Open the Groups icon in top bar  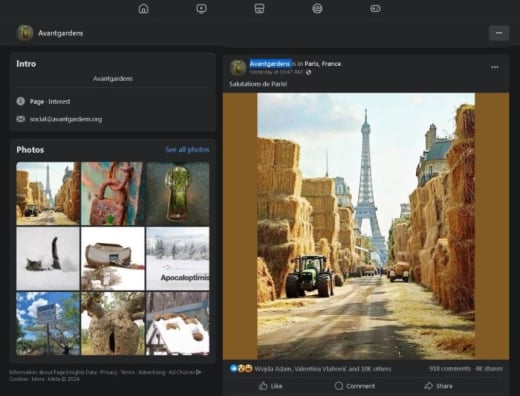[x=317, y=8]
